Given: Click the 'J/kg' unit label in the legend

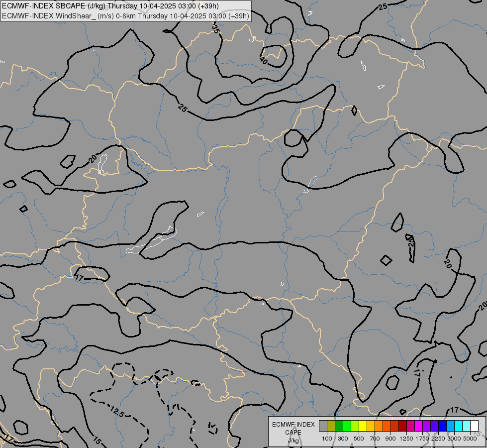Looking at the screenshot, I should 293,441.
